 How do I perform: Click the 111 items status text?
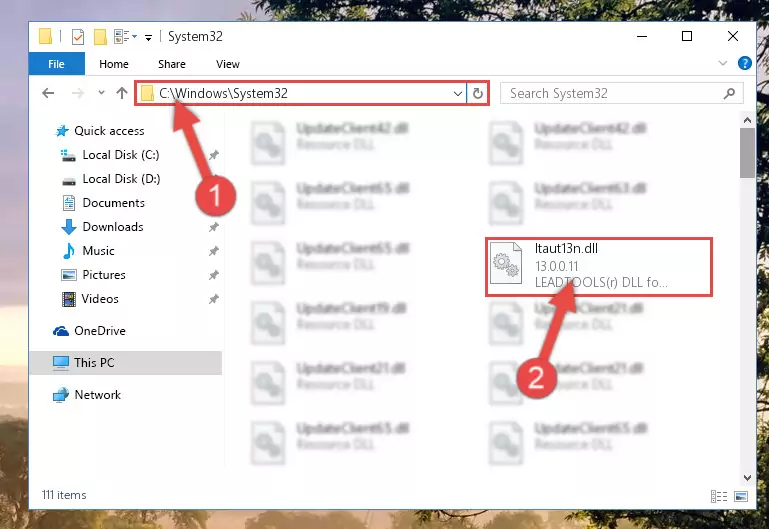[64, 495]
